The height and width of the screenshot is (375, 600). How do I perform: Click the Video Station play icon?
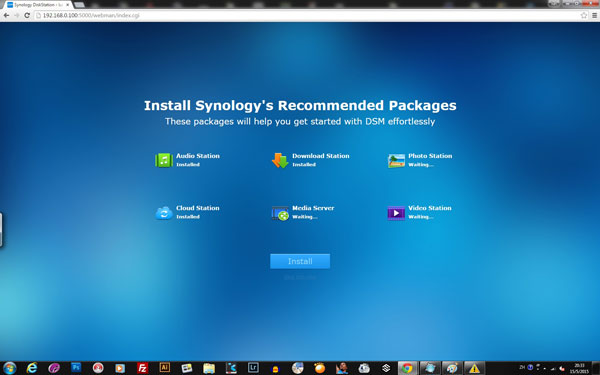(396, 213)
